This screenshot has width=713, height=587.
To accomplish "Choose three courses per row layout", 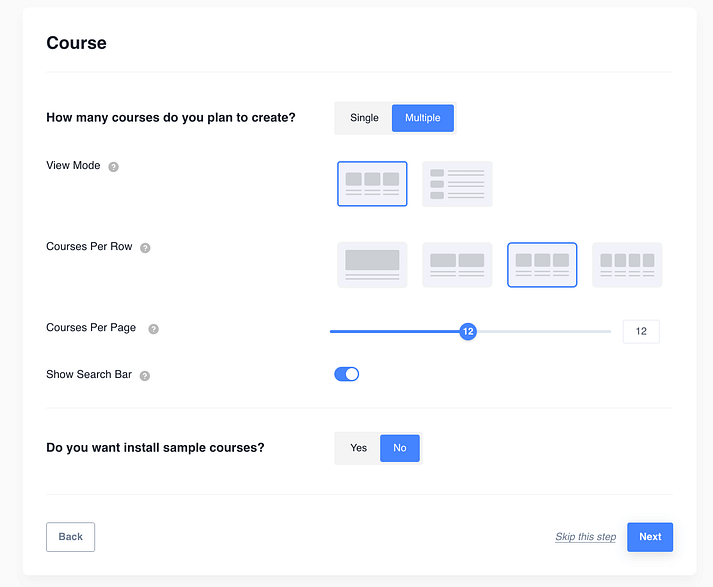I will point(542,265).
